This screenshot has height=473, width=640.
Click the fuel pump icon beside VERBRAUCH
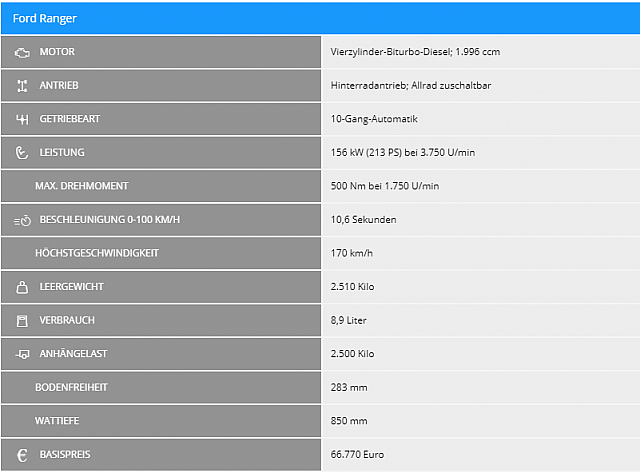coord(22,320)
